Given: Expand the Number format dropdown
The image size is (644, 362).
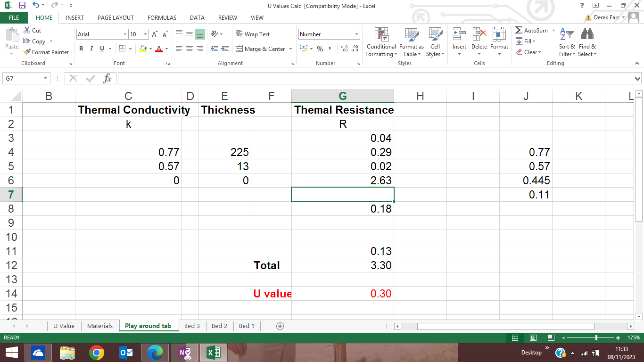Looking at the screenshot, I should [x=356, y=34].
